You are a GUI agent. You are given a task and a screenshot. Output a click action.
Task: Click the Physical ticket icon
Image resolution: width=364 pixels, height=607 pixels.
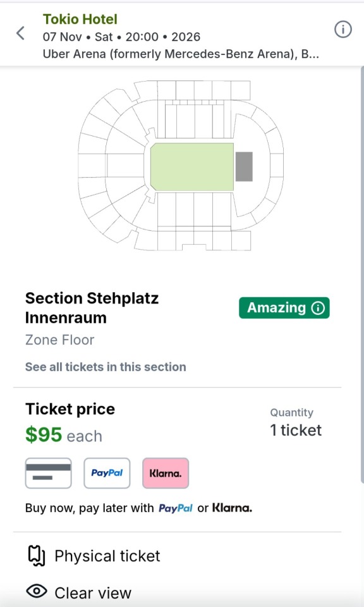click(37, 556)
